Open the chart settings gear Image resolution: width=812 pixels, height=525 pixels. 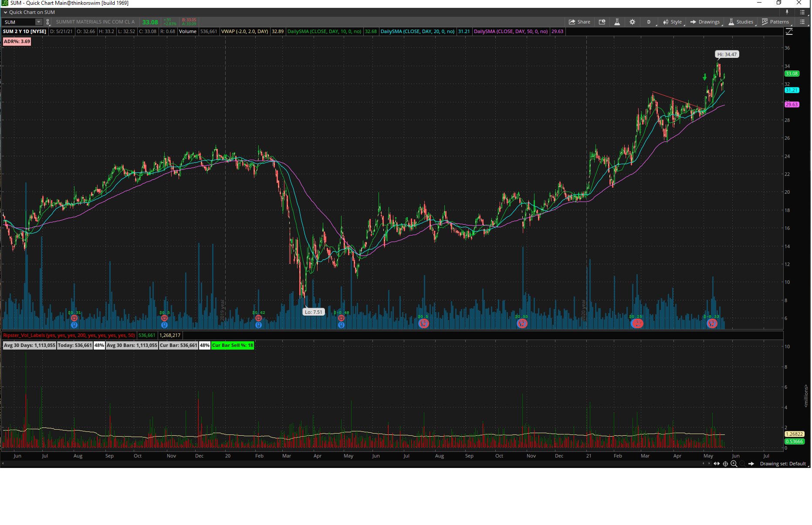[632, 22]
